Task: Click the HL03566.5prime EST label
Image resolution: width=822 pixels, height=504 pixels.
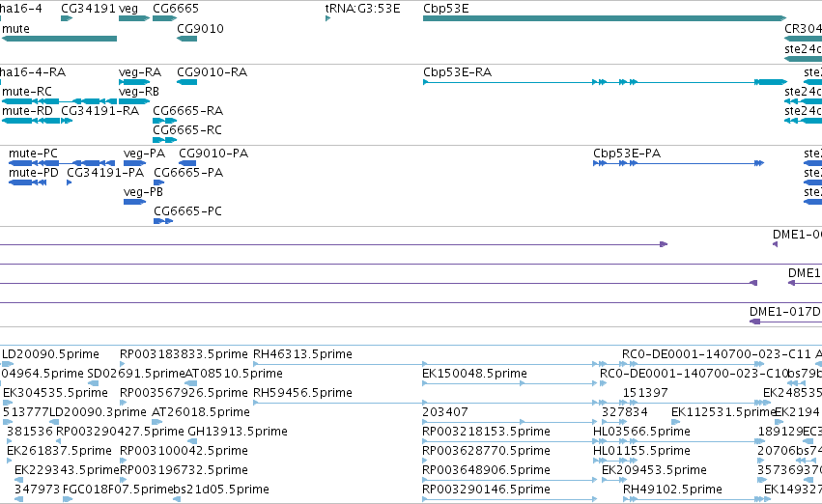Action: 641,432
